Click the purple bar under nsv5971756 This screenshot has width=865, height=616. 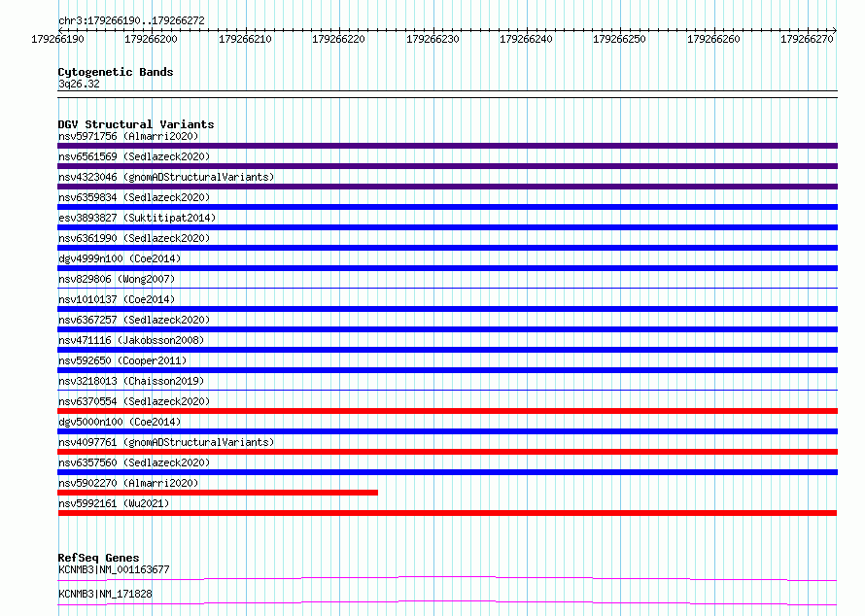click(447, 146)
